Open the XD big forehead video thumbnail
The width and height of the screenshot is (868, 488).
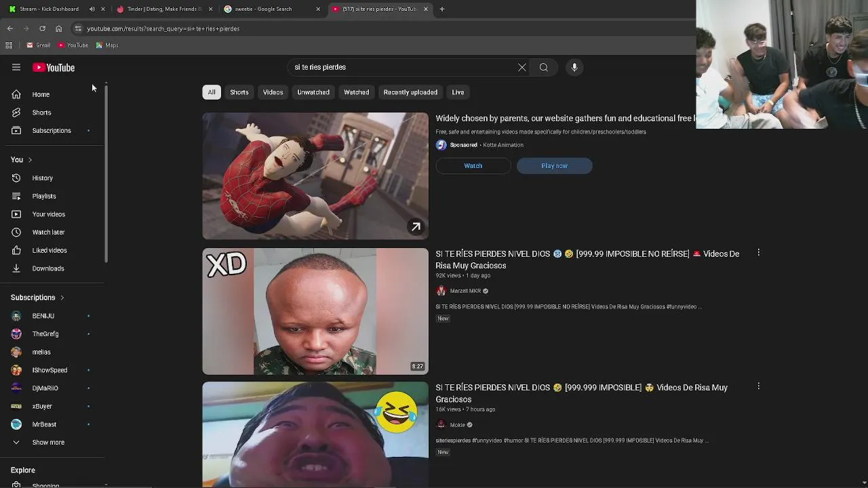tap(315, 311)
